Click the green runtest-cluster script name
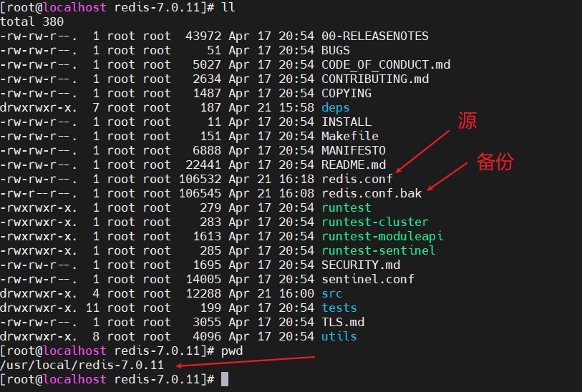Screen dimensions: 582x392 pyautogui.click(x=374, y=222)
